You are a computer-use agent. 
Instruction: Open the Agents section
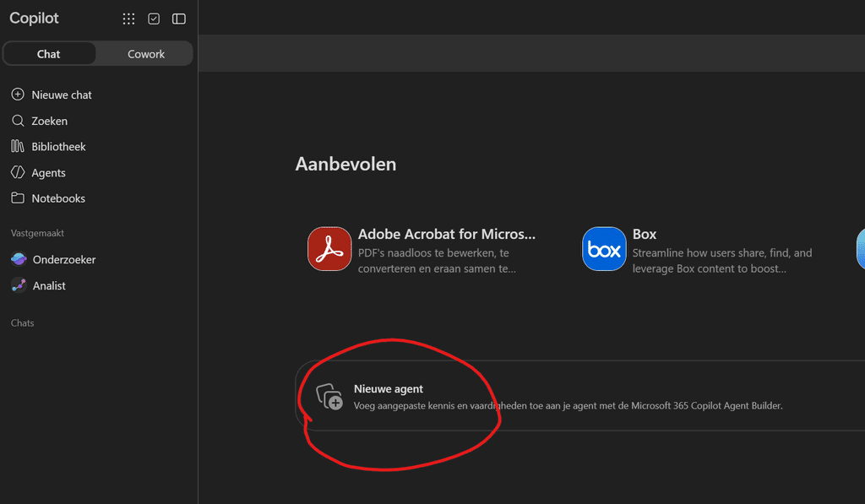pyautogui.click(x=48, y=172)
